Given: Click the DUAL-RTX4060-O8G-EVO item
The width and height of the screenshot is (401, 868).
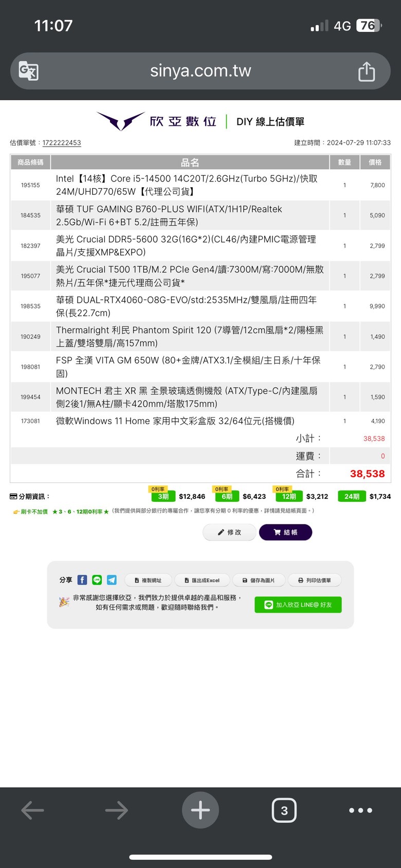Looking at the screenshot, I should coord(186,306).
